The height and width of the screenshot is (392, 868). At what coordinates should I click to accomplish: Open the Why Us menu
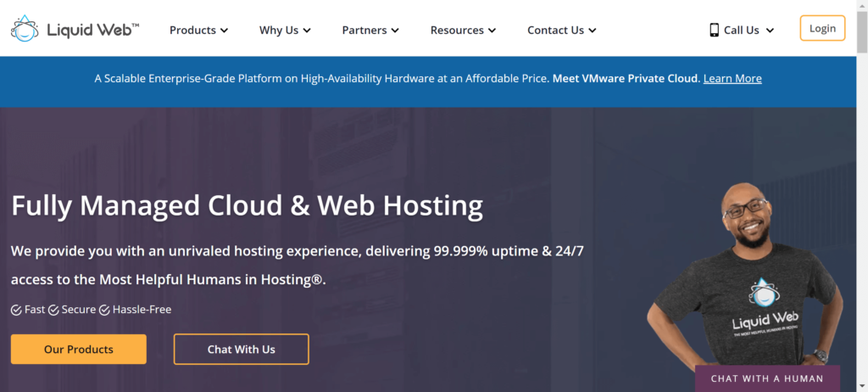278,31
